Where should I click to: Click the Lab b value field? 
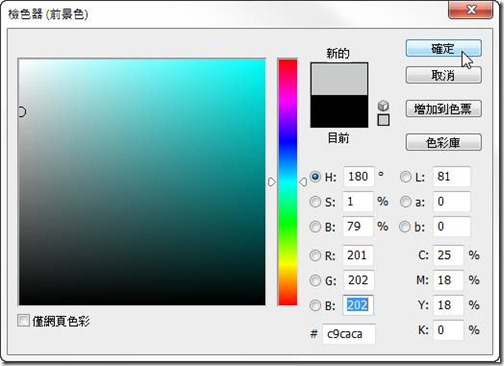(x=451, y=226)
